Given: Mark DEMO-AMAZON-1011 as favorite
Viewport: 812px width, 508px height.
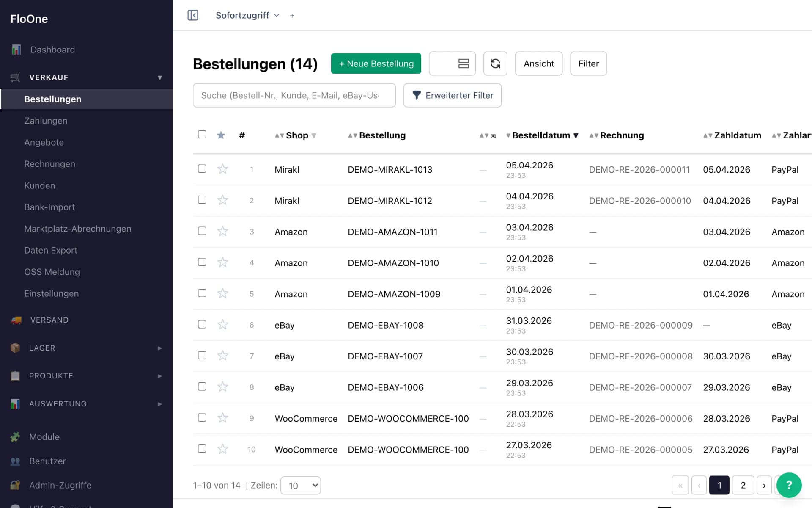Looking at the screenshot, I should [x=222, y=232].
